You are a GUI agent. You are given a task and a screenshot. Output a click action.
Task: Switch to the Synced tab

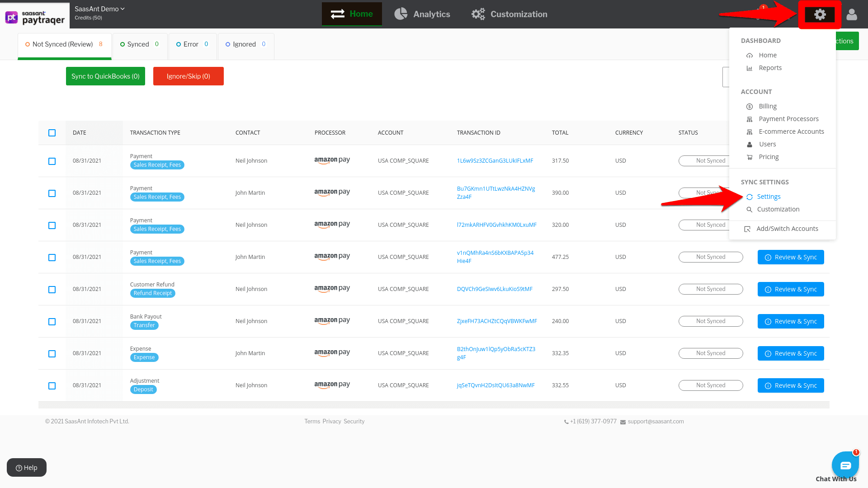(x=140, y=46)
